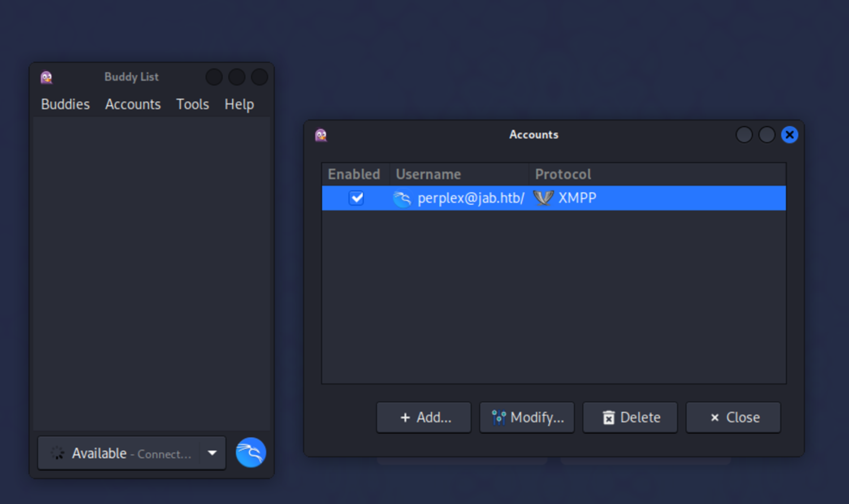Click the connecting spinner icon beside Available
This screenshot has height=504, width=849.
[57, 453]
